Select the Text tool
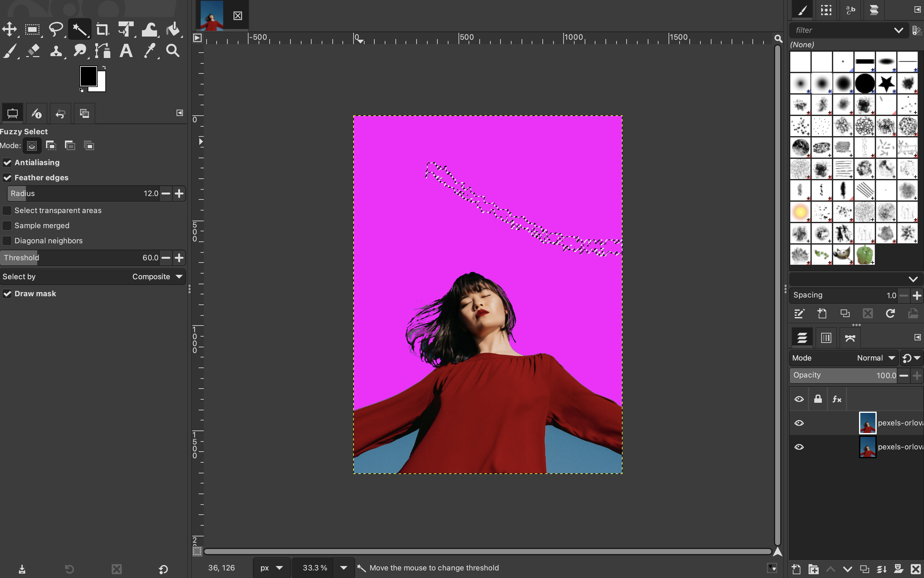Image resolution: width=924 pixels, height=578 pixels. point(126,51)
